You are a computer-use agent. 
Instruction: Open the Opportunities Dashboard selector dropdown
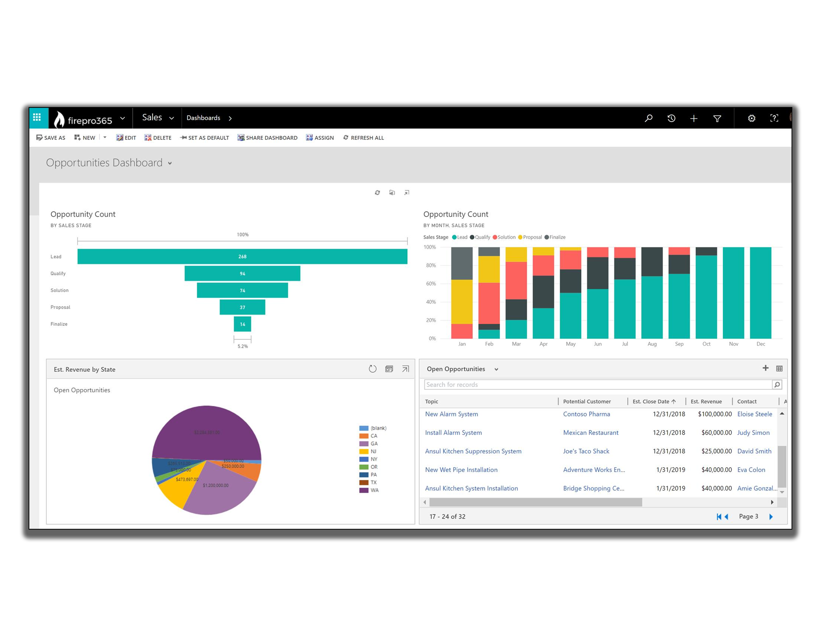(x=170, y=163)
